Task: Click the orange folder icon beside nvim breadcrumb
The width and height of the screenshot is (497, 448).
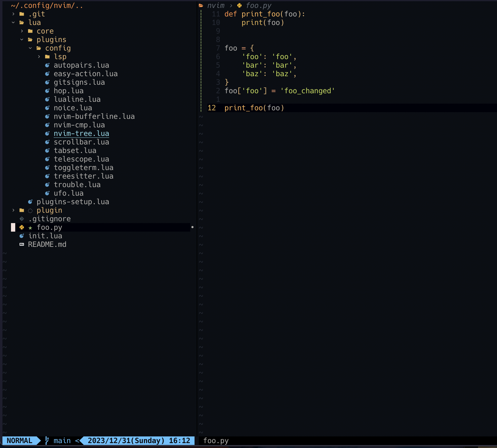Action: click(x=201, y=5)
